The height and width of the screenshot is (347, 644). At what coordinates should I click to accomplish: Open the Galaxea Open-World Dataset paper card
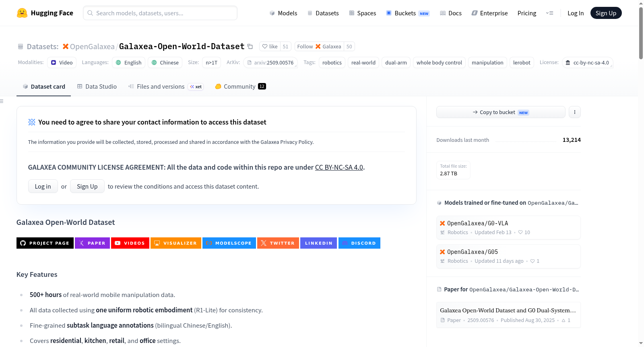508,315
